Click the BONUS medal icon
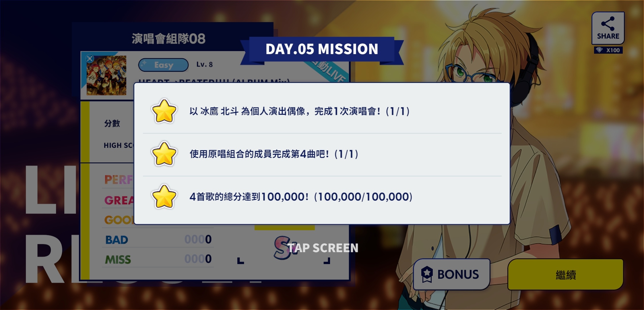This screenshot has height=310, width=644. (x=427, y=274)
